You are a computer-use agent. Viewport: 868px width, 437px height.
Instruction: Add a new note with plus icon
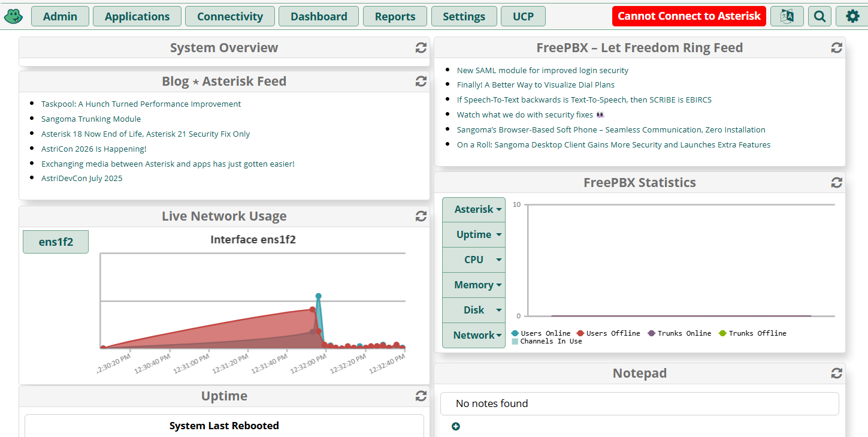point(456,426)
